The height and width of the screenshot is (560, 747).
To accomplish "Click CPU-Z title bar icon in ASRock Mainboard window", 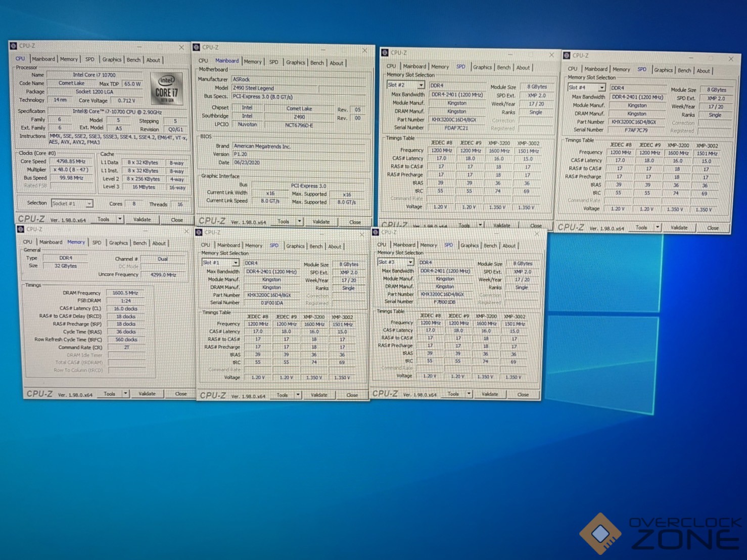I will (x=197, y=48).
